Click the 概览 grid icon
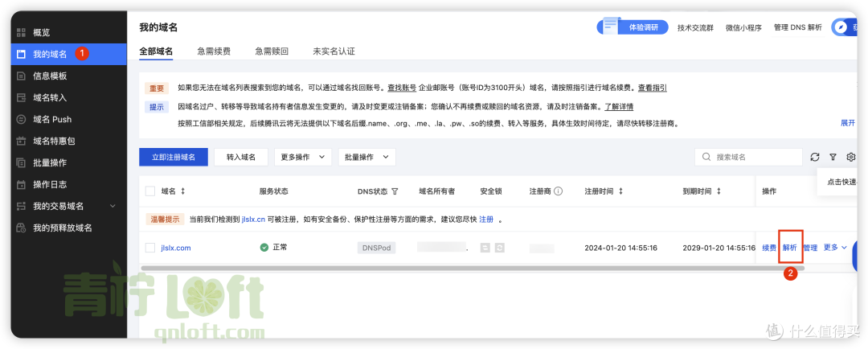The height and width of the screenshot is (349, 868). 21,32
